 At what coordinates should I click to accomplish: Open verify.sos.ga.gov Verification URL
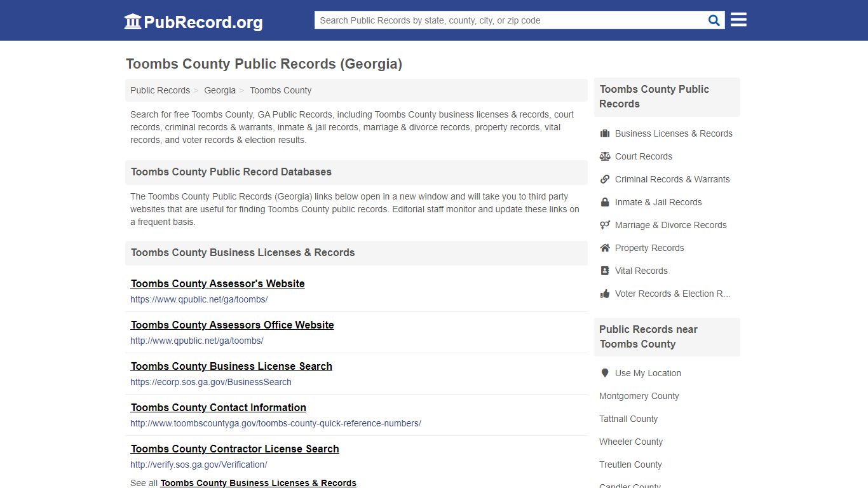tap(199, 464)
